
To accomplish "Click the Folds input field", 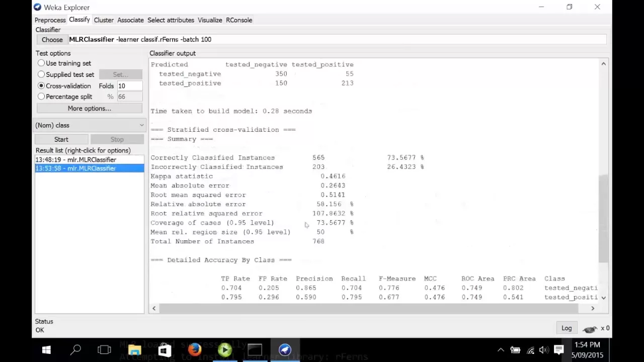I will [x=129, y=86].
